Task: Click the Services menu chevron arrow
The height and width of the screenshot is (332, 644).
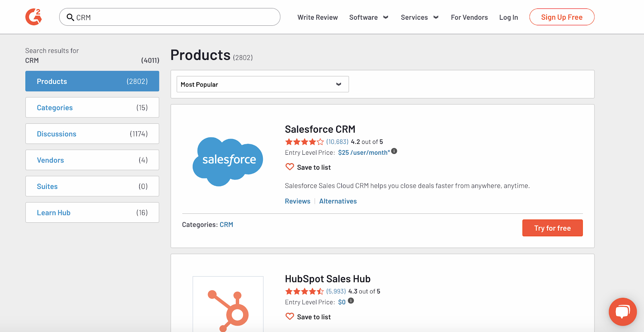Action: tap(436, 17)
